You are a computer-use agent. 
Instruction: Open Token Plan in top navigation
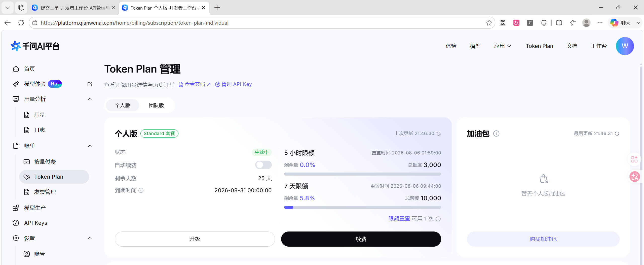tap(539, 46)
